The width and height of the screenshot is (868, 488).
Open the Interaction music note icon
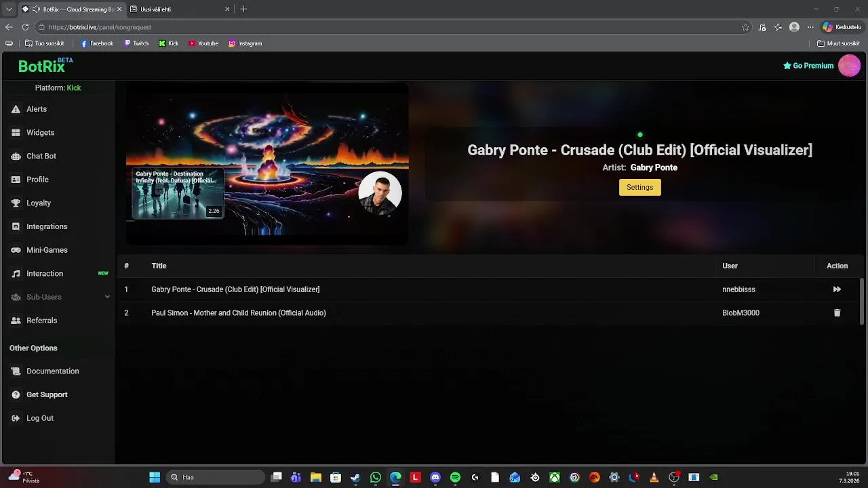[16, 274]
